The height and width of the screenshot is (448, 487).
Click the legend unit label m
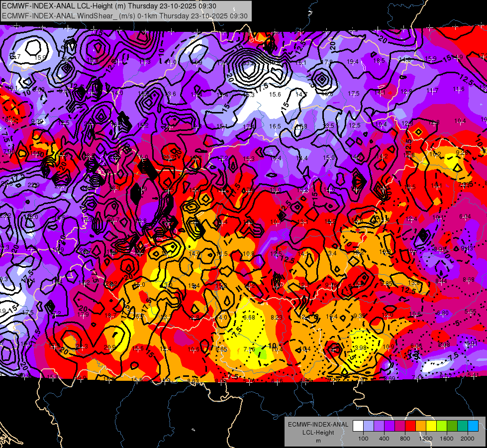point(318,441)
